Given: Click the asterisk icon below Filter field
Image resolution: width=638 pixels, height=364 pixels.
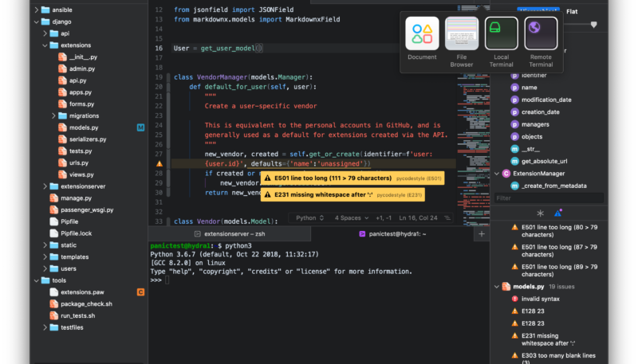Looking at the screenshot, I should (x=540, y=213).
